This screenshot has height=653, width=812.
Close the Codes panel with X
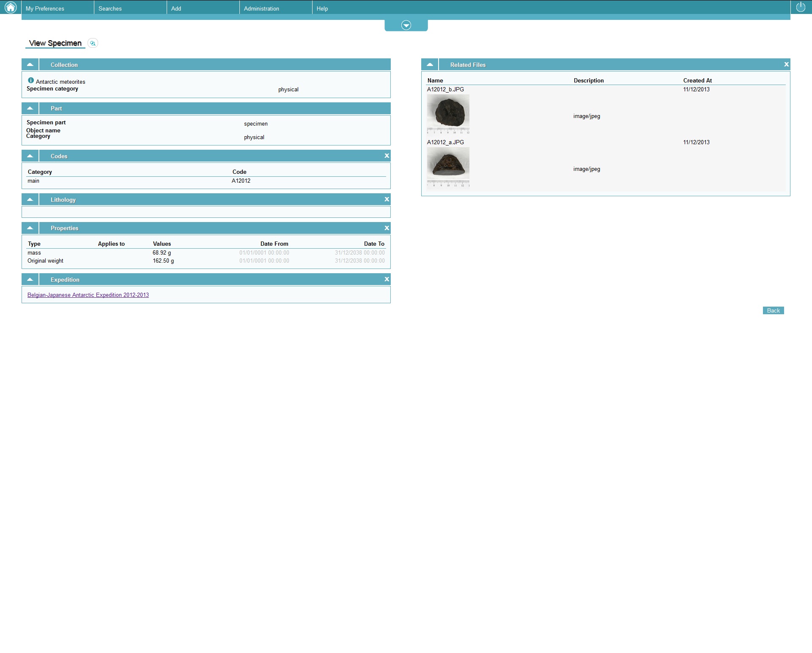[387, 156]
